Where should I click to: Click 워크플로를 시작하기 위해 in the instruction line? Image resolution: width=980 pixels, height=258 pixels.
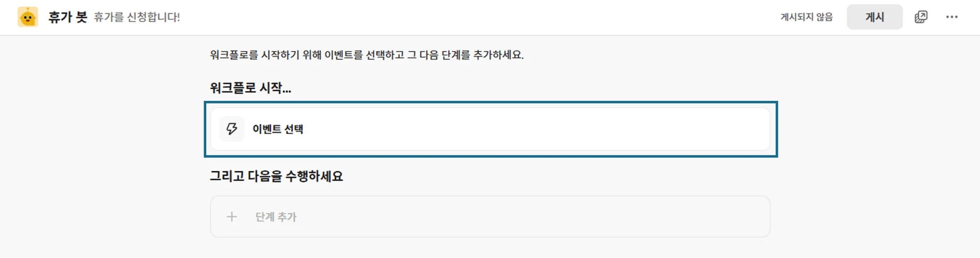[265, 55]
